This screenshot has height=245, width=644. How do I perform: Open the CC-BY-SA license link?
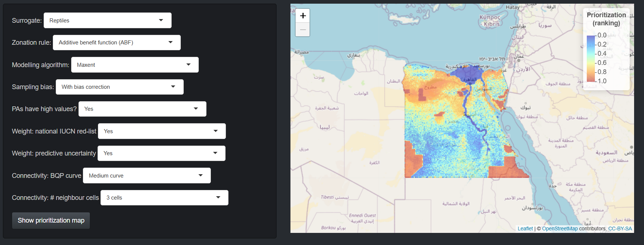tap(620, 228)
